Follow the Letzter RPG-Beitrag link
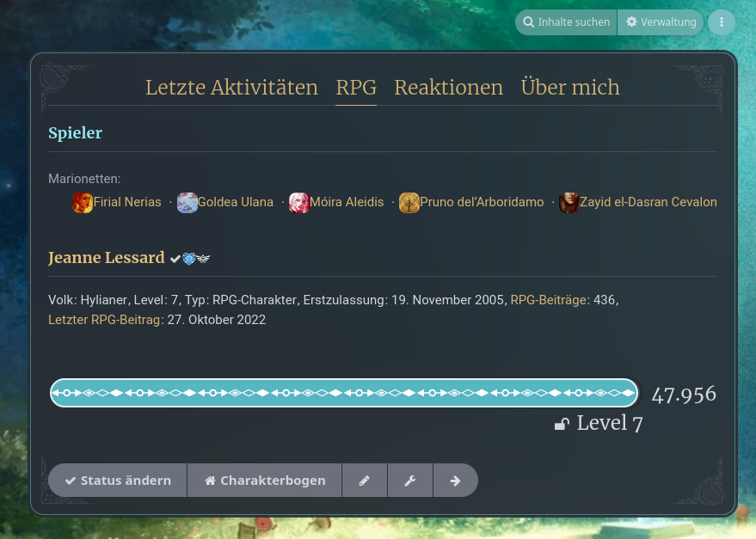Viewport: 756px width, 539px height. [106, 320]
